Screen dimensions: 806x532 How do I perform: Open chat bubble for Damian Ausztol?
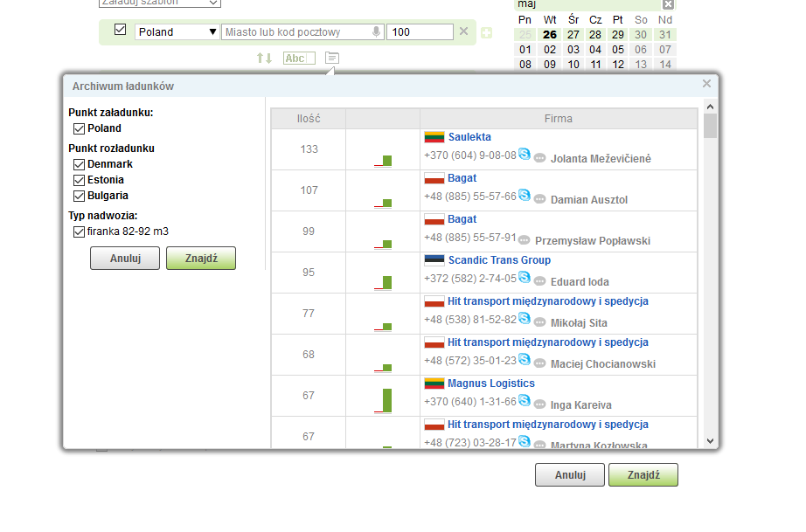(x=539, y=199)
